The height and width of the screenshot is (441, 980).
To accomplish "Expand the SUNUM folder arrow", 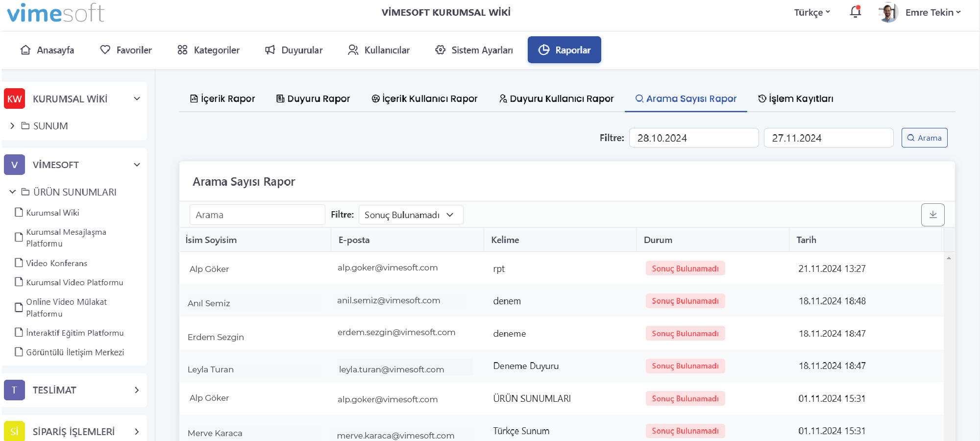I will coord(12,126).
